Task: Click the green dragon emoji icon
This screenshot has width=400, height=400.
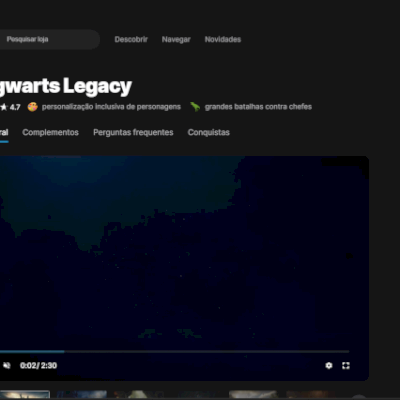Action: pyautogui.click(x=195, y=107)
